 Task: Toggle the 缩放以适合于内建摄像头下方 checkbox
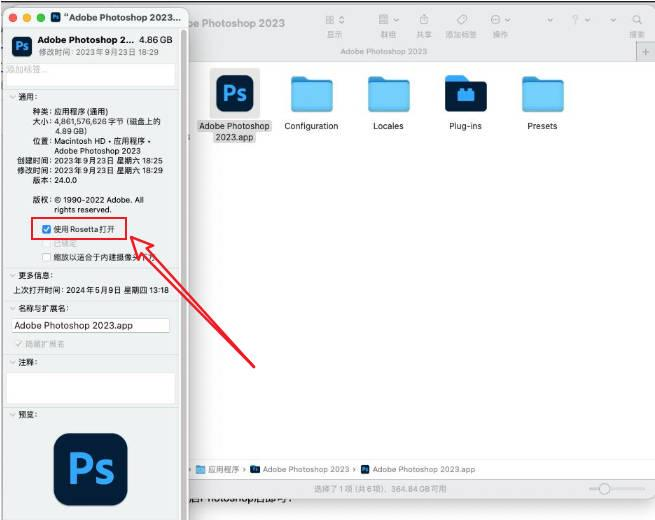tap(47, 257)
